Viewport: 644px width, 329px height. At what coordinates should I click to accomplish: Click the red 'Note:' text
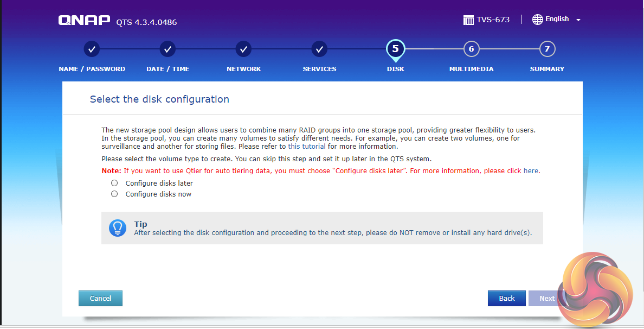pyautogui.click(x=111, y=170)
